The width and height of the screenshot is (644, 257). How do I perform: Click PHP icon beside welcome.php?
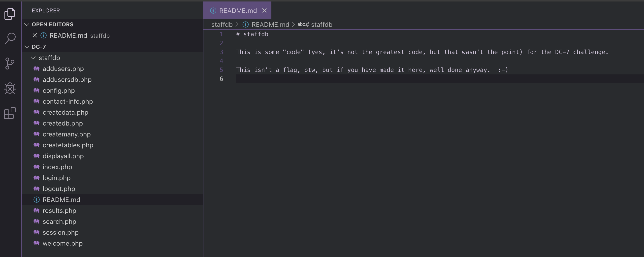(x=36, y=244)
